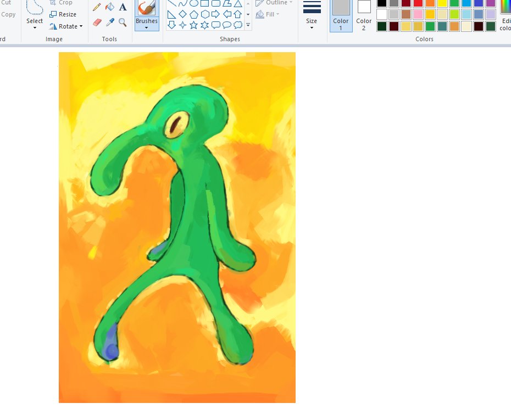Screen dimensions: 511x420
Task: Pick the lime green color swatch
Action: point(454,14)
